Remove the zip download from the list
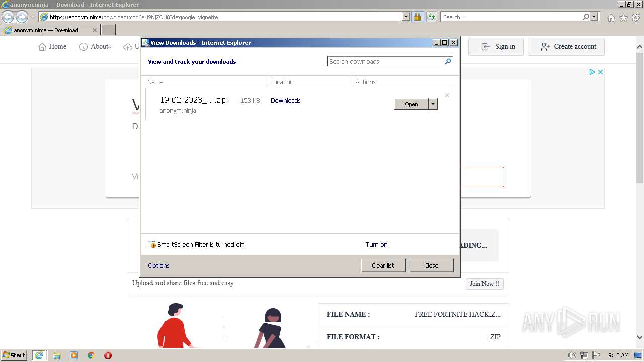This screenshot has height=362, width=644. coord(447,95)
